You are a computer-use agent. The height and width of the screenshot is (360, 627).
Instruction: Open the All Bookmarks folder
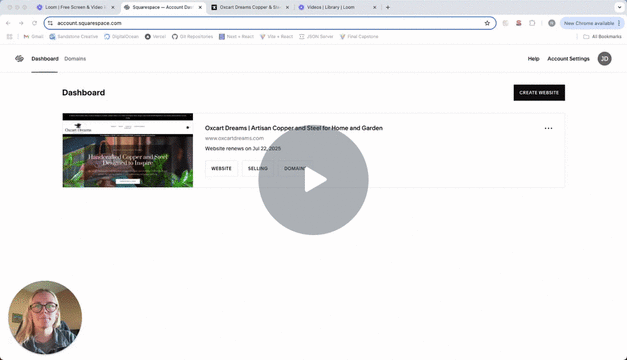point(602,36)
